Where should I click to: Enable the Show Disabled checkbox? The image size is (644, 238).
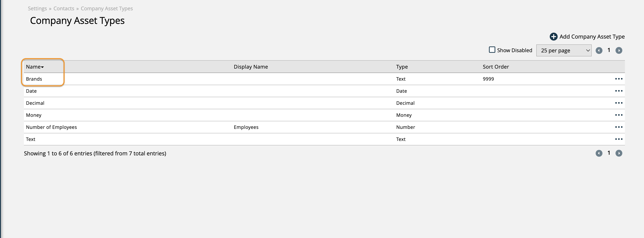click(x=492, y=50)
